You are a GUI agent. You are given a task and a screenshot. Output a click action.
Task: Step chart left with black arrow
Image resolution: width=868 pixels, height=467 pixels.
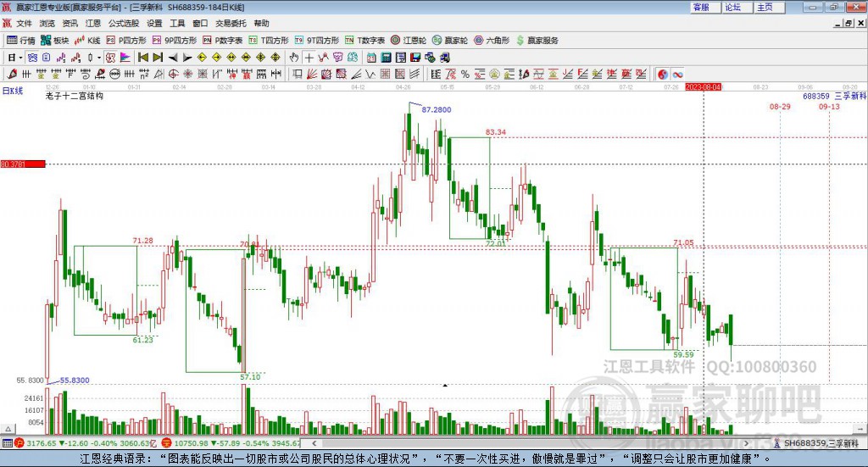click(173, 58)
